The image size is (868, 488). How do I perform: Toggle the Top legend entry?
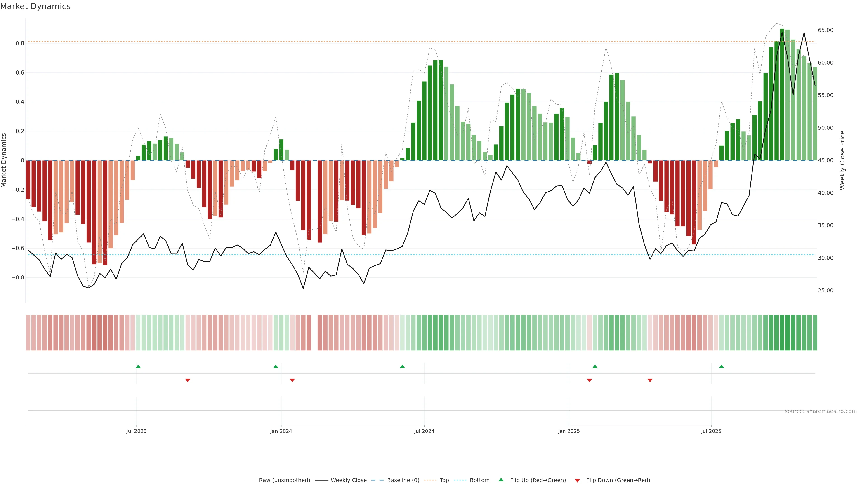tap(444, 480)
